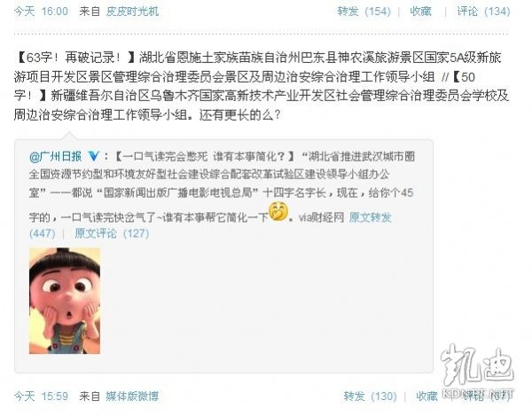
Task: Click the 【63字！再破记录！】 post headline
Action: pos(75,58)
